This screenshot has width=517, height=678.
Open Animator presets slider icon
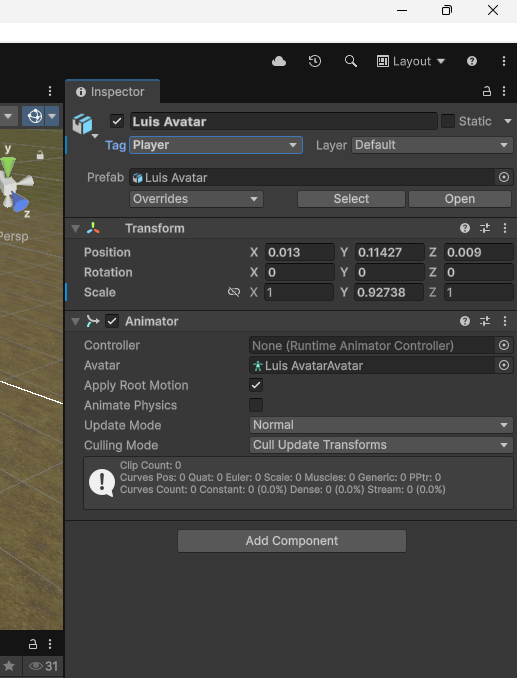[485, 321]
